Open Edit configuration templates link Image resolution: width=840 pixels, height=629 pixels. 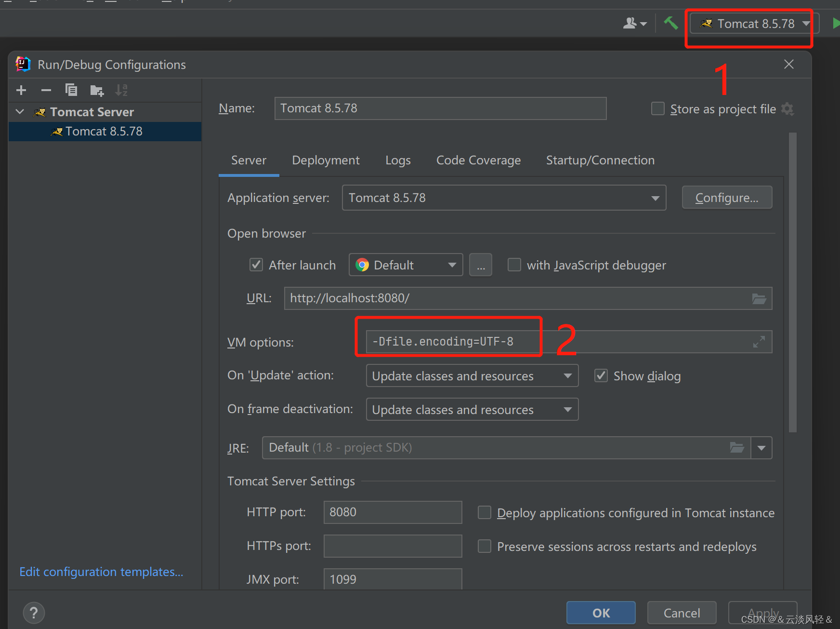101,572
